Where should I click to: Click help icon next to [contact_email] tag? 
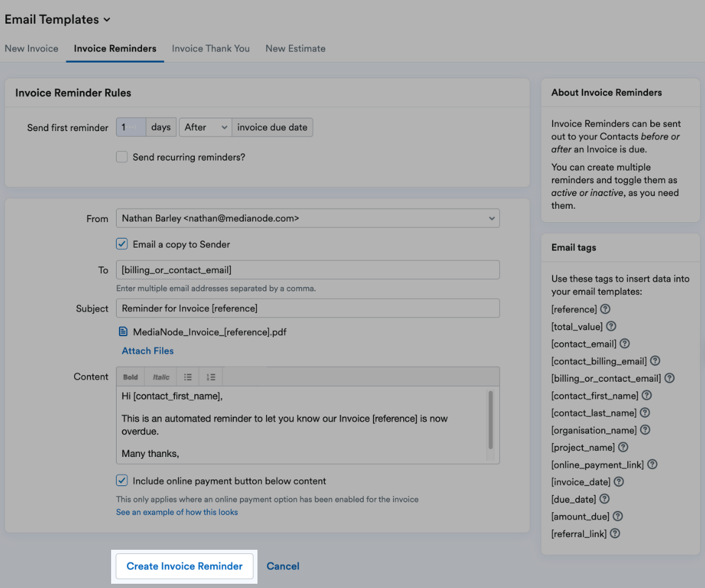coord(624,343)
